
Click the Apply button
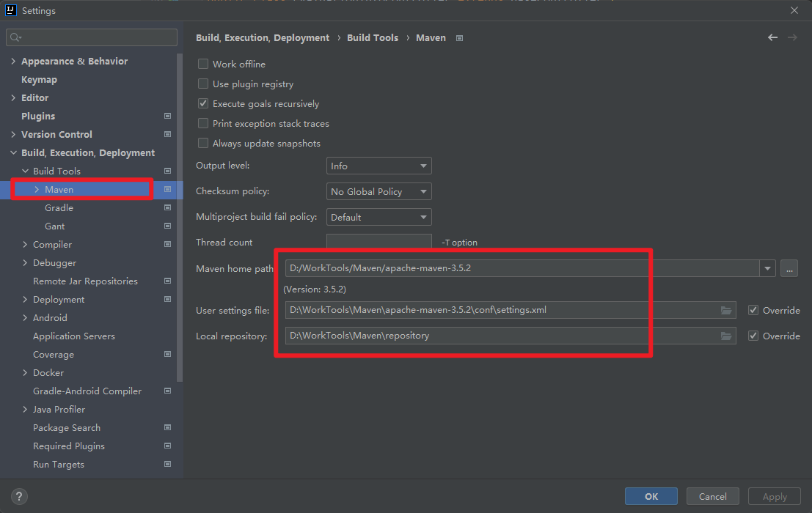click(x=774, y=496)
